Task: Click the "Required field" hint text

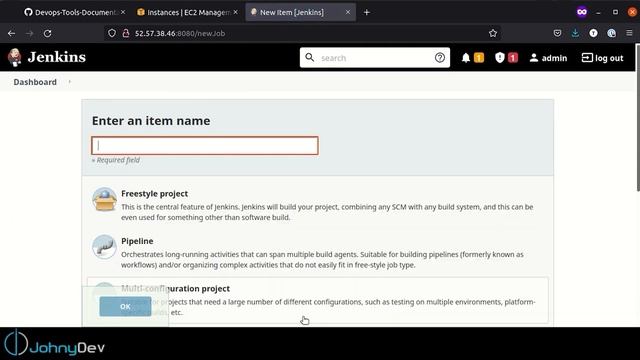Action: coord(116,160)
